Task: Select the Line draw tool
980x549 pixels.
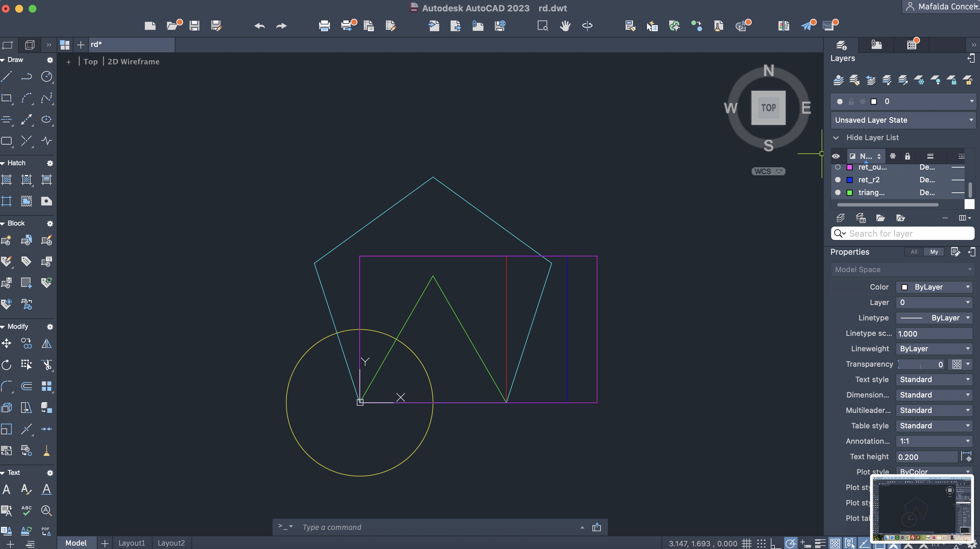Action: click(6, 77)
